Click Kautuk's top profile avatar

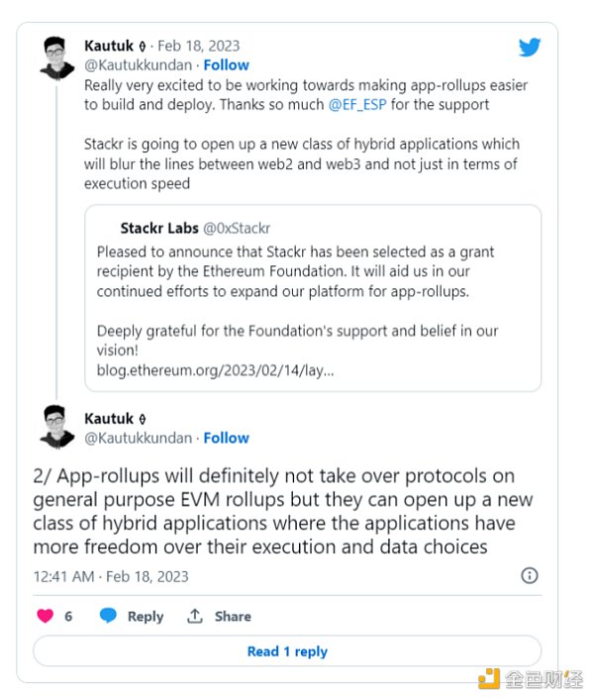point(57,57)
